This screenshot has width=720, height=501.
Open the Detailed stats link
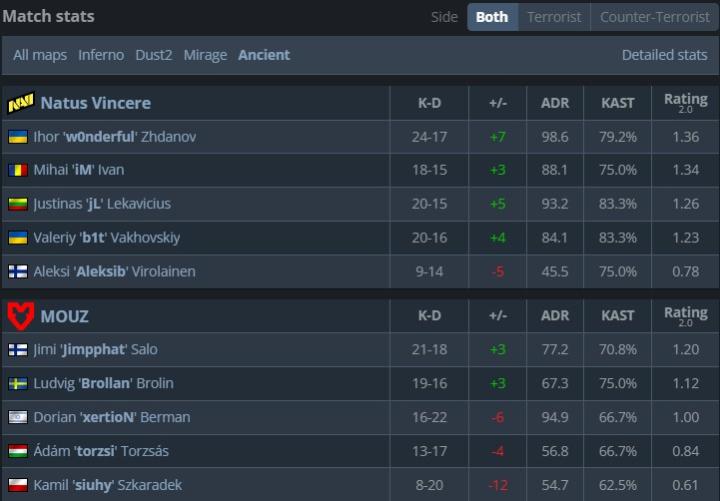point(664,55)
